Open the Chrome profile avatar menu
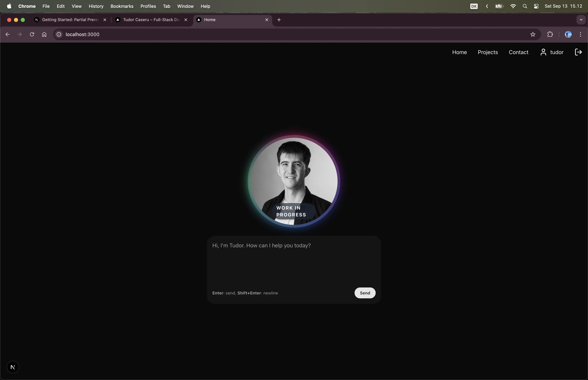This screenshot has height=380, width=588. pos(568,34)
